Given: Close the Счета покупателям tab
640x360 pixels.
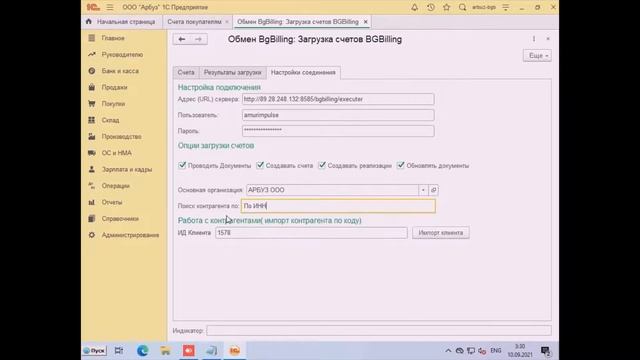Looking at the screenshot, I should click(x=227, y=22).
